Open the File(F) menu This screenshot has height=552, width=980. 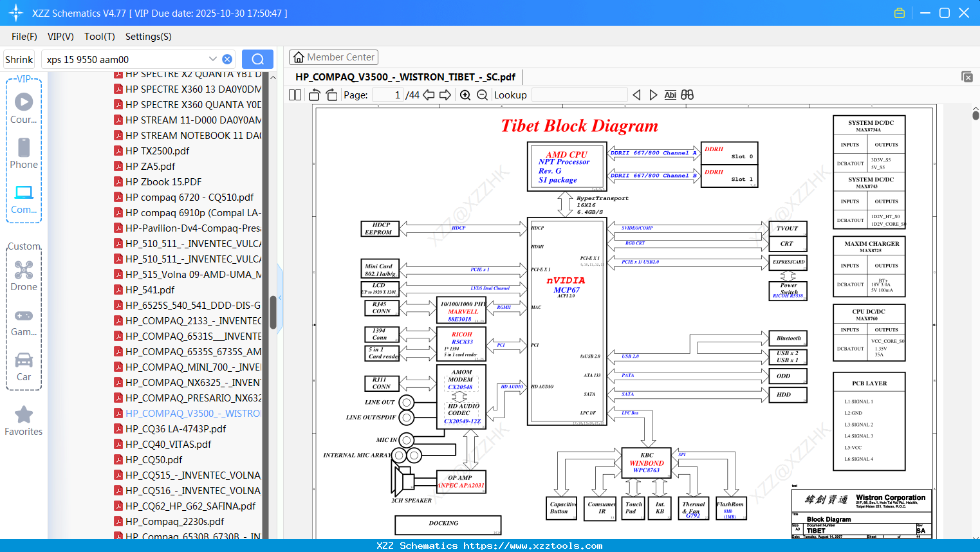pos(24,37)
